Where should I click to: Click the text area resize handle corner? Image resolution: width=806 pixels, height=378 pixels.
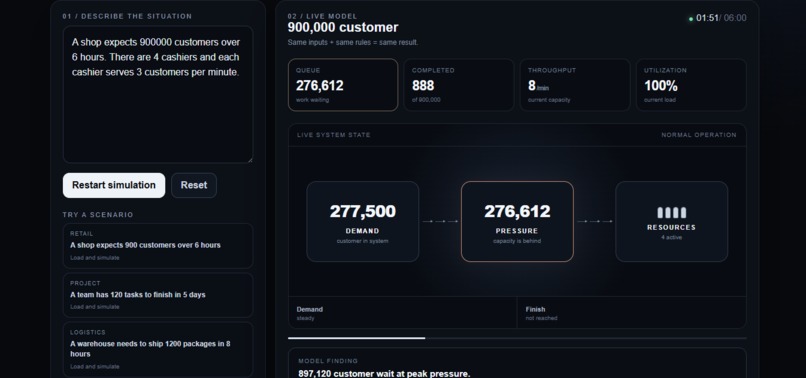pyautogui.click(x=250, y=160)
